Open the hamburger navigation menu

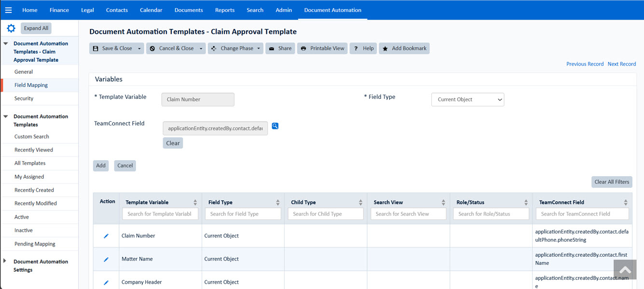(8, 10)
